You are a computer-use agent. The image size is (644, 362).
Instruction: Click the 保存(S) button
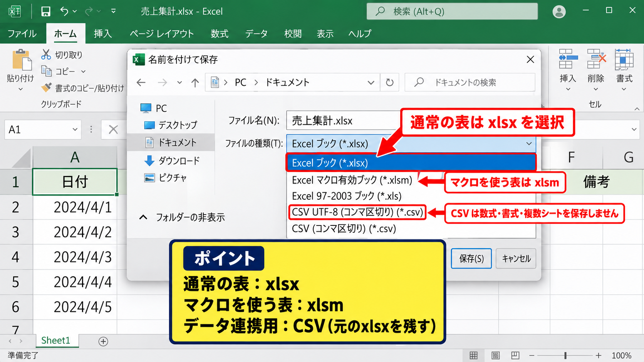coord(471,259)
